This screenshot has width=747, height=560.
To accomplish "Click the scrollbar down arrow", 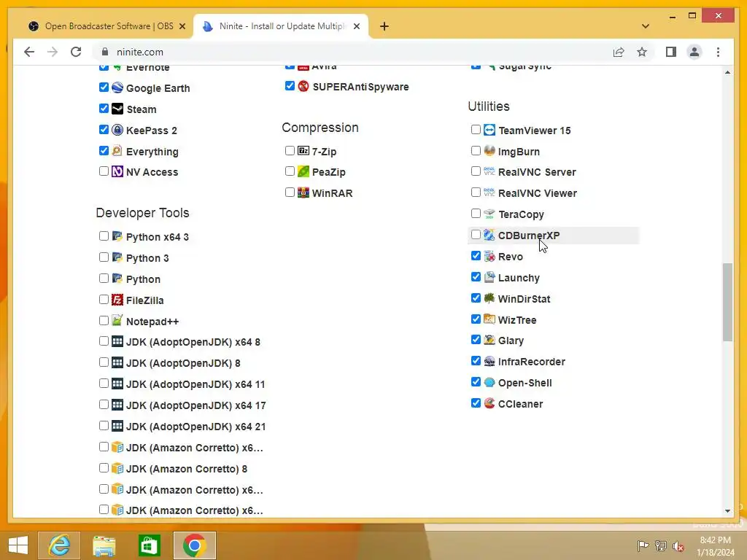I will click(x=727, y=511).
